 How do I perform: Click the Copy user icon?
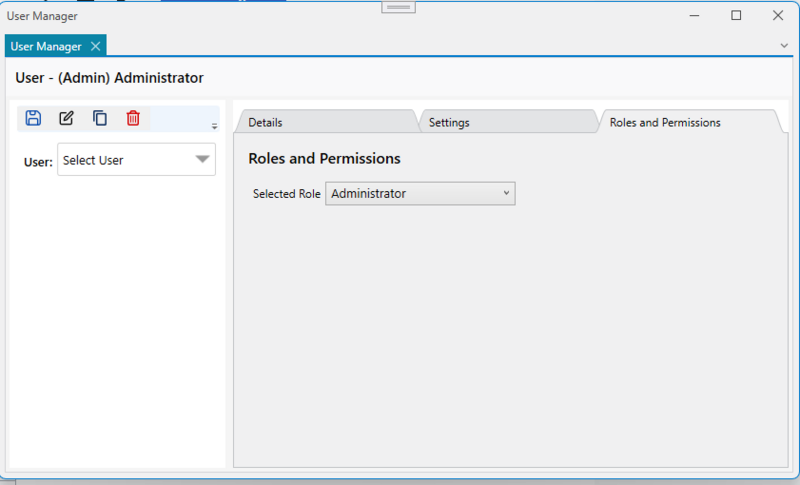click(x=100, y=118)
